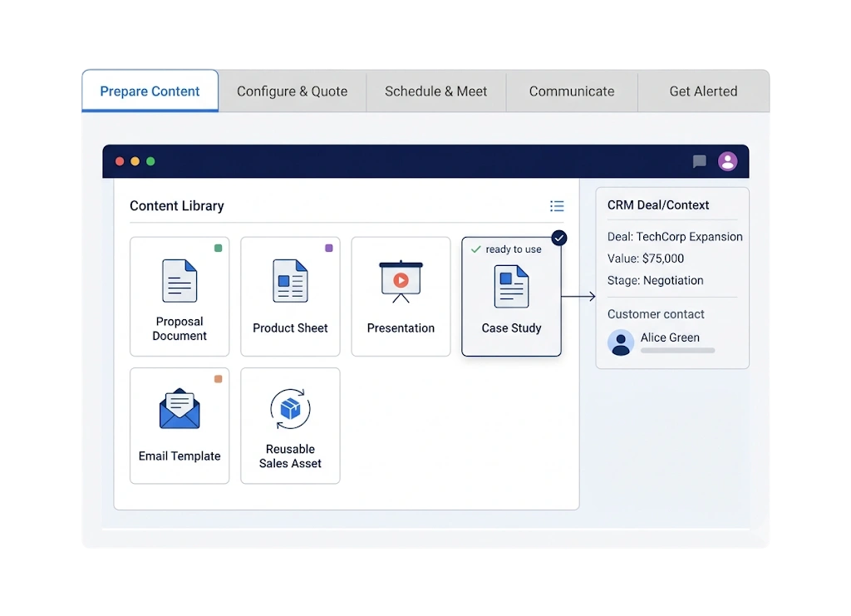The height and width of the screenshot is (616, 851).
Task: Open the Email Template envelope icon
Action: (180, 409)
